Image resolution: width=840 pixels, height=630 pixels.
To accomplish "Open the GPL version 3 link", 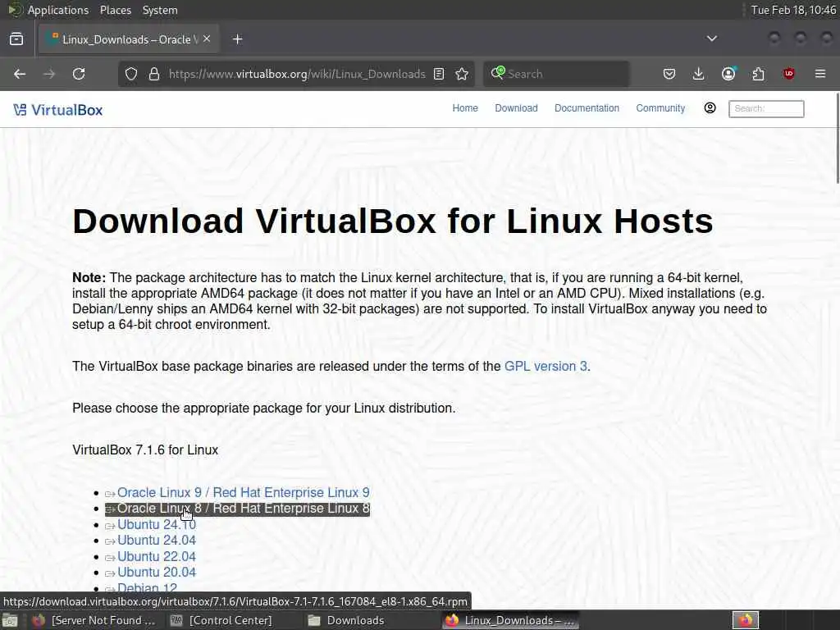I will (546, 367).
